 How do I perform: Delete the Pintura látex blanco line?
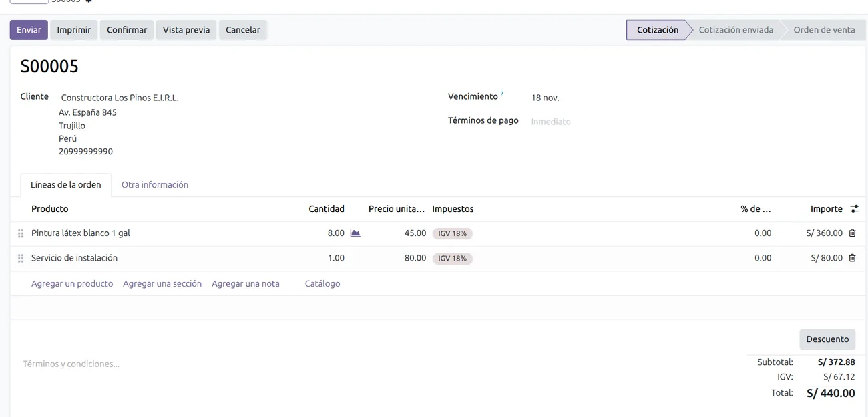coord(852,233)
